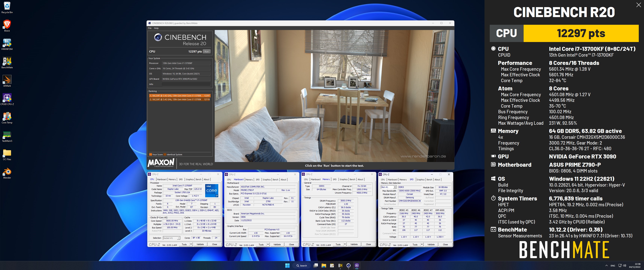644x270 pixels.
Task: Select the ranking row scoring 12118
Action: tap(180, 99)
